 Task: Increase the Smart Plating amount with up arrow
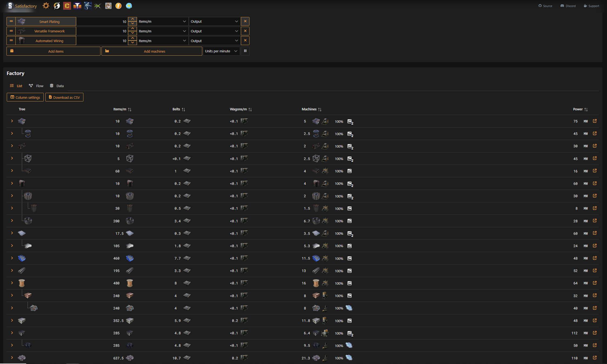click(132, 19)
